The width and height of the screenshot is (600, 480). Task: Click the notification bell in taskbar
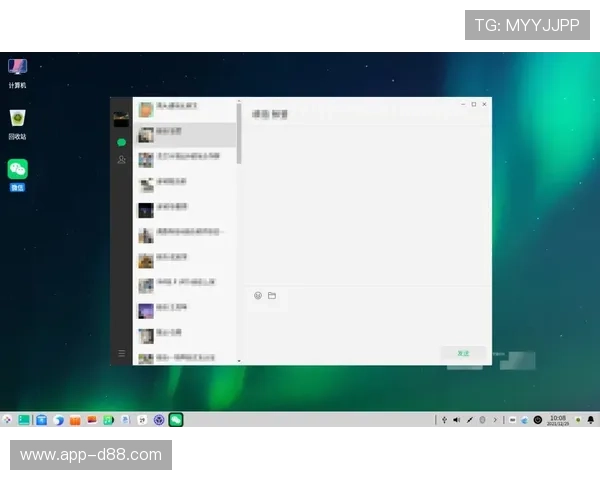[590, 420]
